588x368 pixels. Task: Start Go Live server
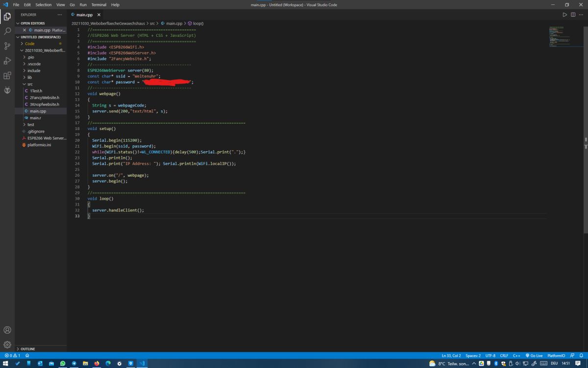pos(534,355)
